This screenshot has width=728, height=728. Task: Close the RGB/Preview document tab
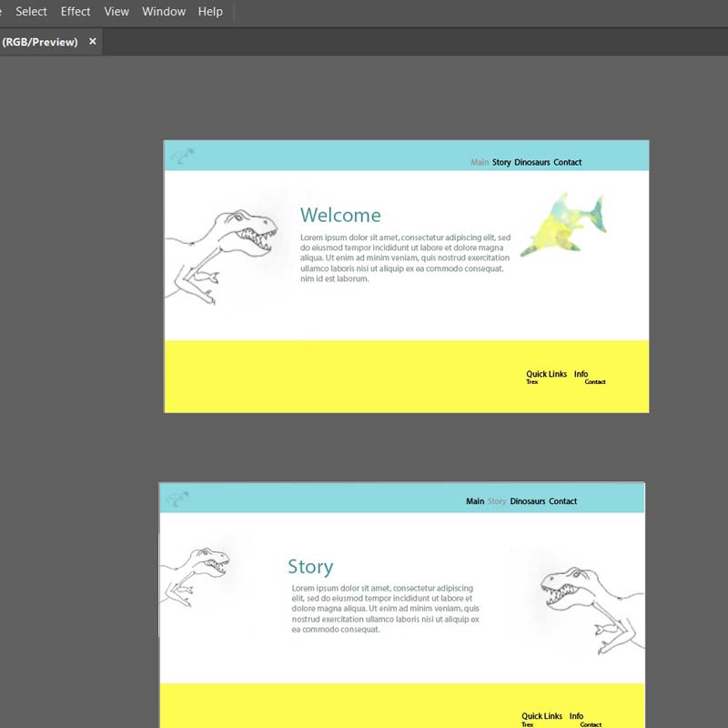(92, 42)
